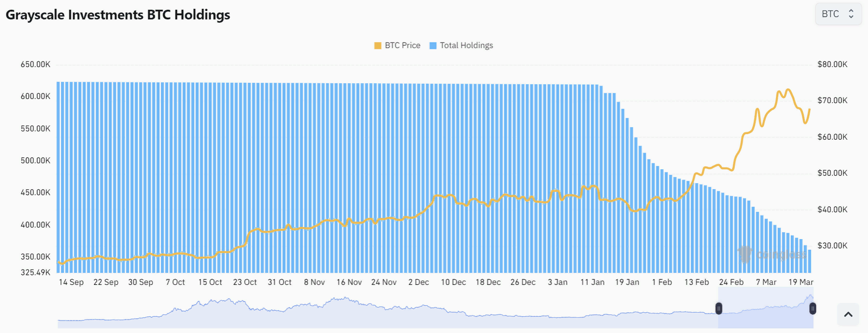Select the 24 Feb date on x-axis
The width and height of the screenshot is (868, 333).
pos(731,282)
